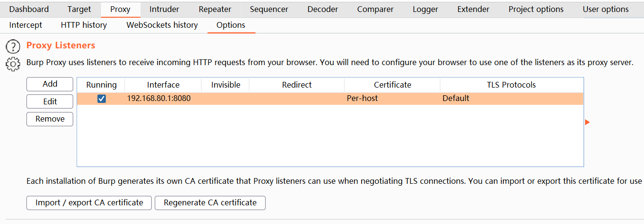Viewport: 644px width, 224px height.
Task: Uncheck the Running checkbox for 192.168.80.1:8080
Action: coord(102,99)
